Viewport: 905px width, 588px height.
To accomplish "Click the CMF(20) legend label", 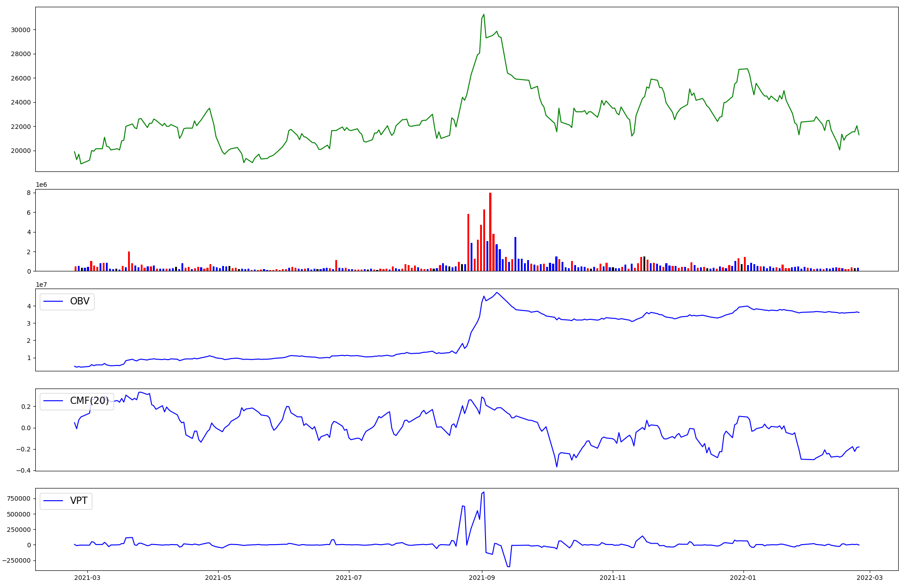I will [x=89, y=401].
